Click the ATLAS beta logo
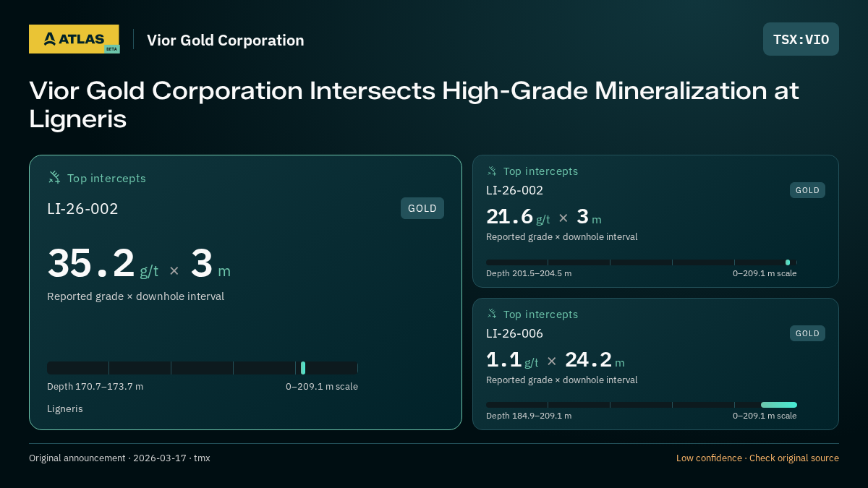Screen dimensions: 868x488 click(x=74, y=39)
